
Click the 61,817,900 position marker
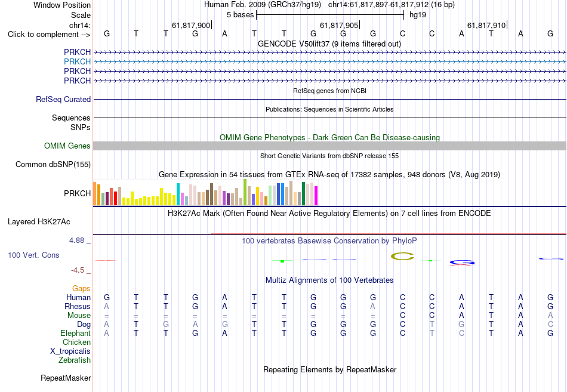click(x=190, y=25)
